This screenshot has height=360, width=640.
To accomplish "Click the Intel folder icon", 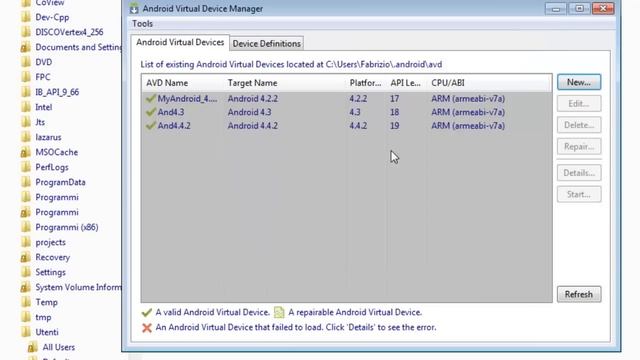I will pyautogui.click(x=26, y=107).
